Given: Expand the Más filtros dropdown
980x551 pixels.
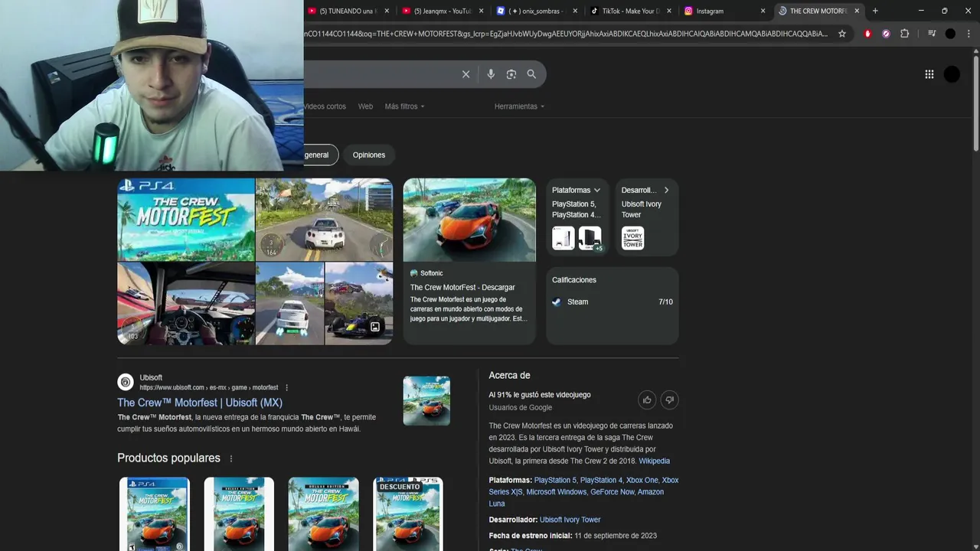Looking at the screenshot, I should pos(404,106).
